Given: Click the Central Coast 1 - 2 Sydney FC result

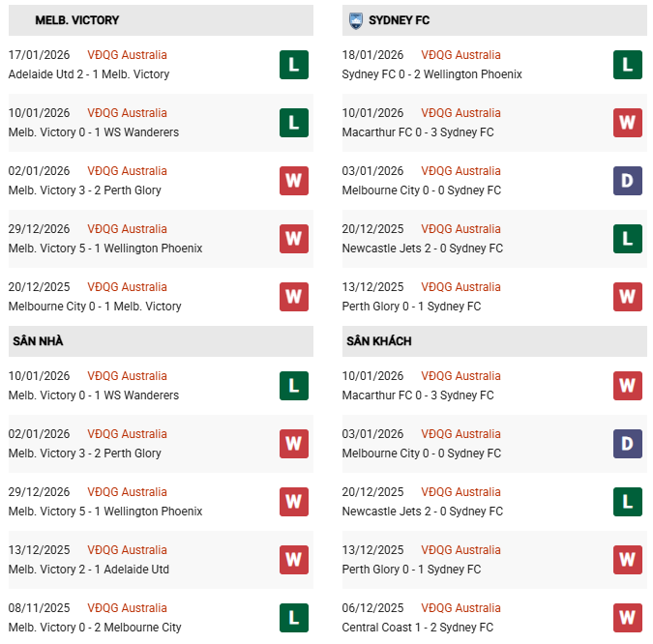Looking at the screenshot, I should tap(417, 628).
